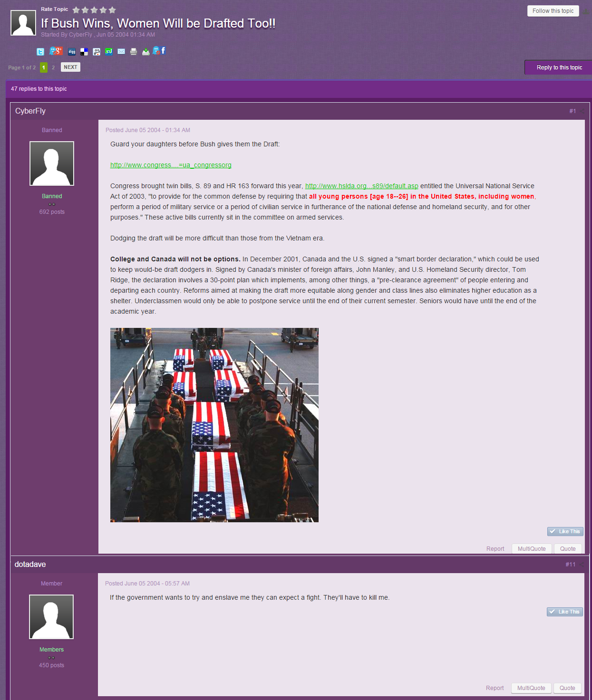The image size is (592, 700).
Task: Open Page 1 of 2 jump control
Action: point(22,67)
